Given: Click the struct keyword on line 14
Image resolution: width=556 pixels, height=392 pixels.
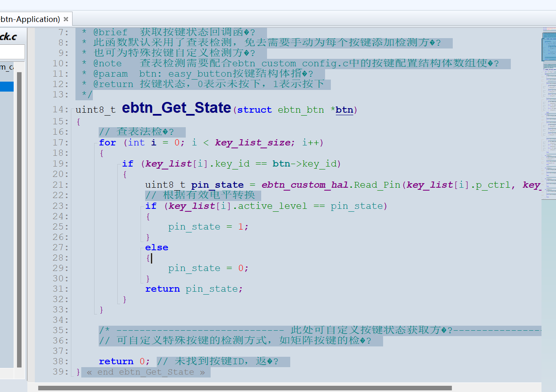Looking at the screenshot, I should point(255,110).
